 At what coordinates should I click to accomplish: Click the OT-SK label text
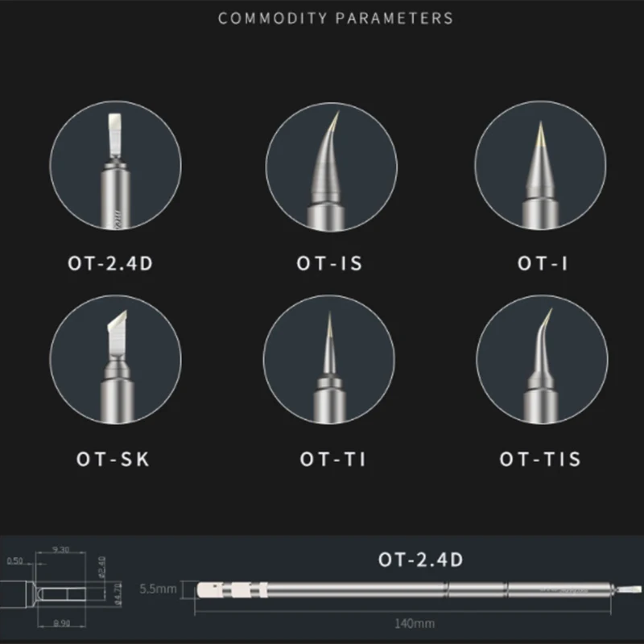pyautogui.click(x=113, y=459)
